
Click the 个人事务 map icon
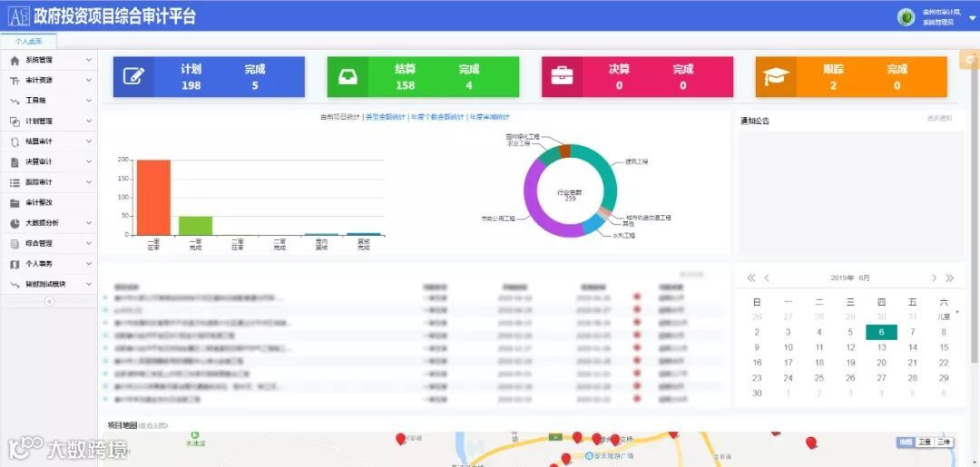coord(15,264)
